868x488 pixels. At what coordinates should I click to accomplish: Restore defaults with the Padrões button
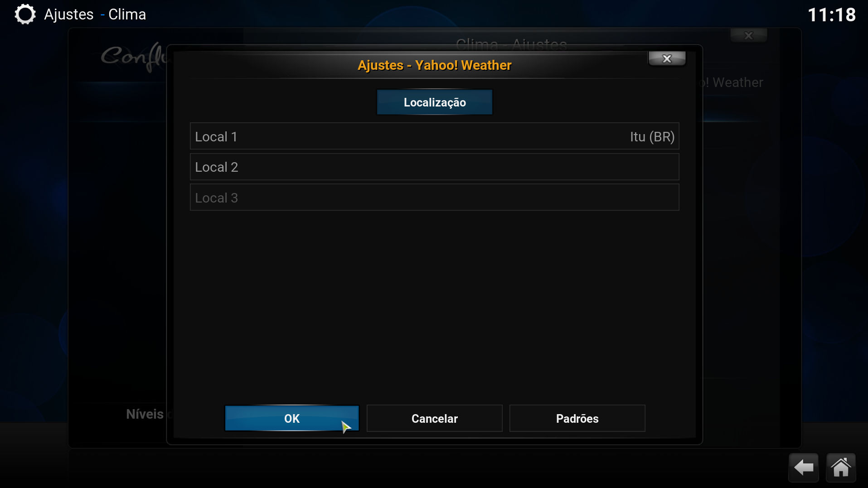[x=577, y=418]
